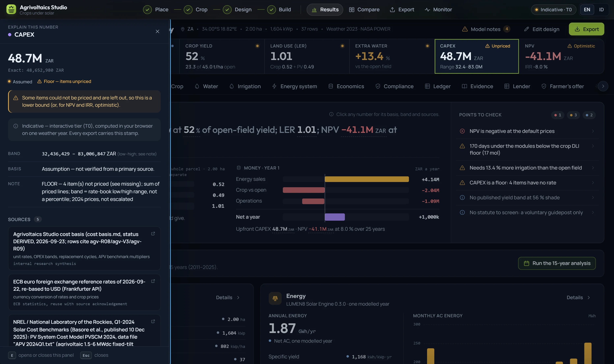
Task: Toggle the Indicative T0 status pill
Action: pos(553,10)
